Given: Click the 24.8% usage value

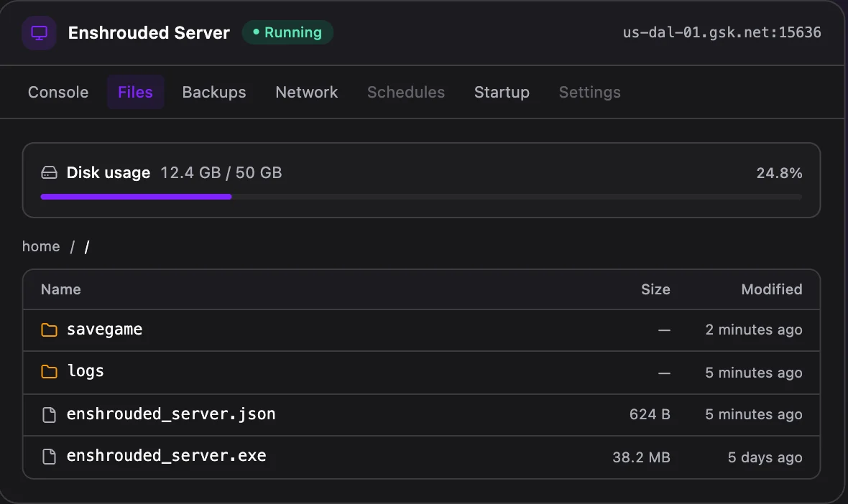Looking at the screenshot, I should pos(779,174).
